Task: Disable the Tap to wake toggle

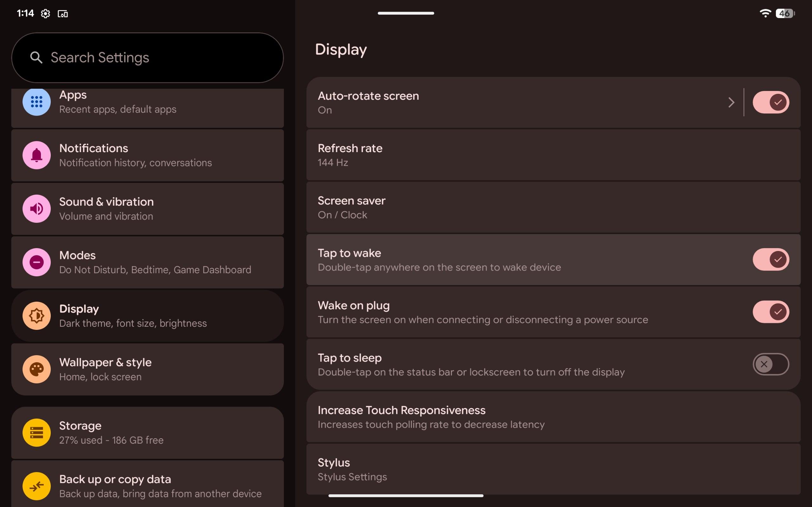Action: point(770,259)
